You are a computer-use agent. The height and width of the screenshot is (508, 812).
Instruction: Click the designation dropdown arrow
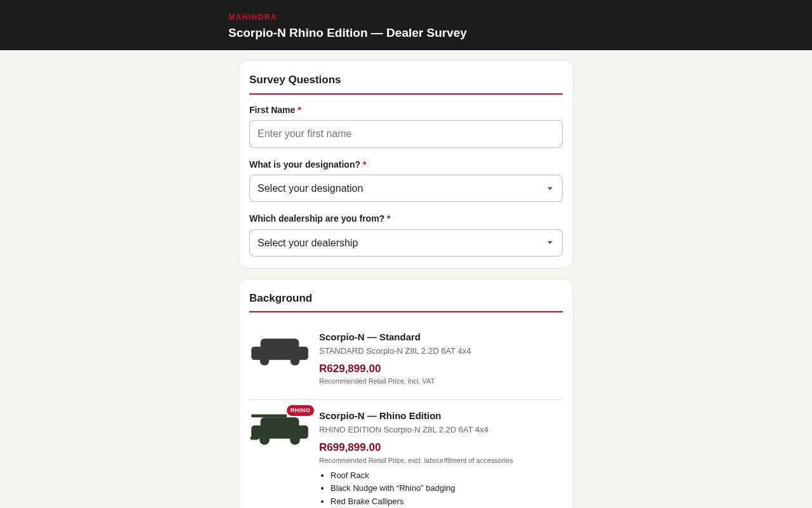550,189
